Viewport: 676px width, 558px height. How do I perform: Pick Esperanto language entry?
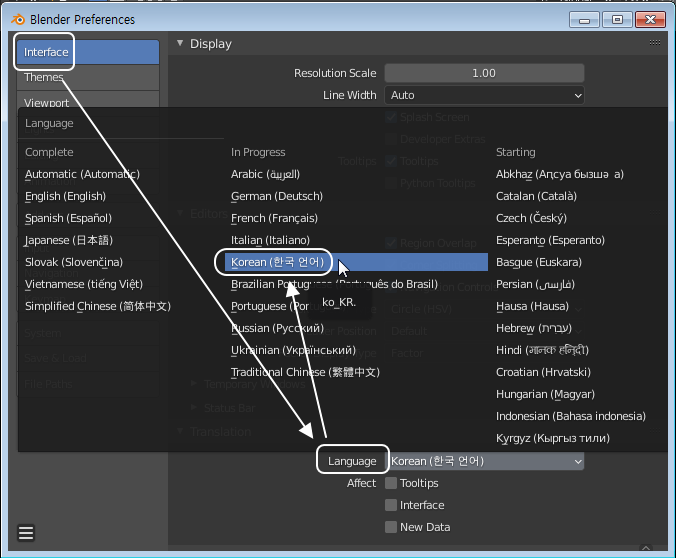coord(550,240)
